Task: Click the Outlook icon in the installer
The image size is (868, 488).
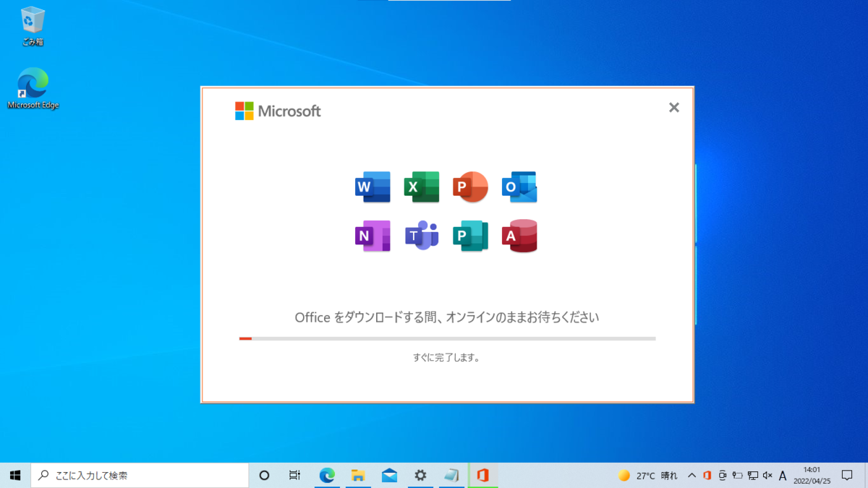Action: coord(519,188)
